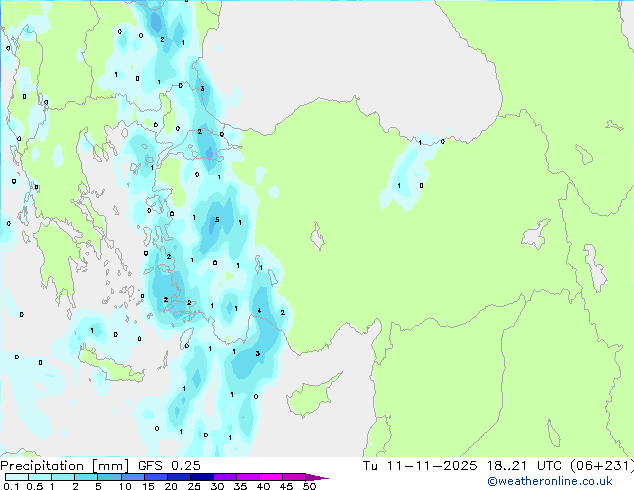The image size is (634, 490).
Task: Click the 2–5 mm legend swatch
Action: coord(86,477)
